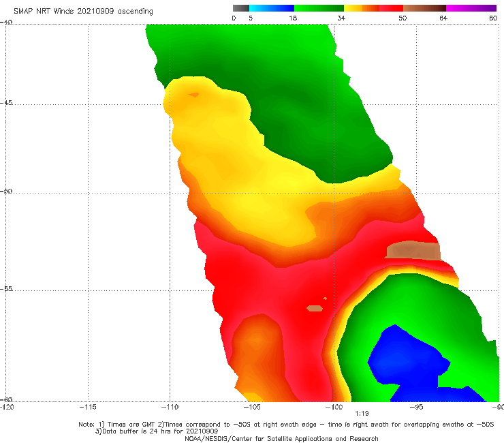The image size is (504, 443).
Task: Click the small orange spot in the yellow area
Action: (x=194, y=95)
